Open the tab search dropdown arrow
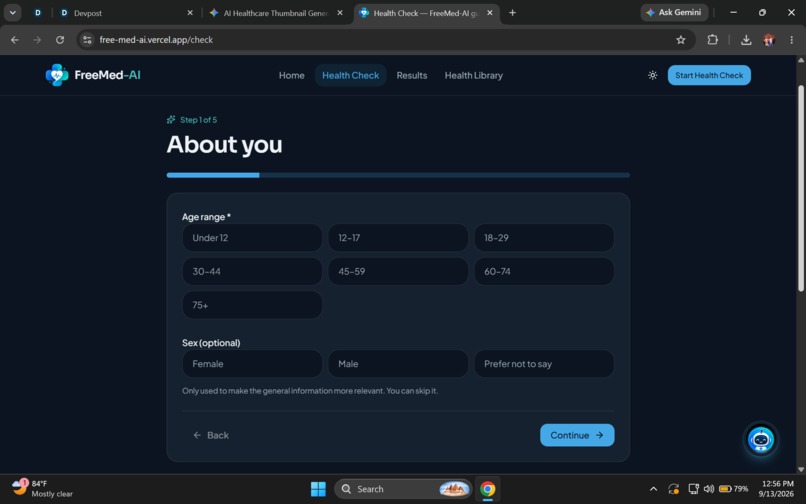 click(x=12, y=13)
